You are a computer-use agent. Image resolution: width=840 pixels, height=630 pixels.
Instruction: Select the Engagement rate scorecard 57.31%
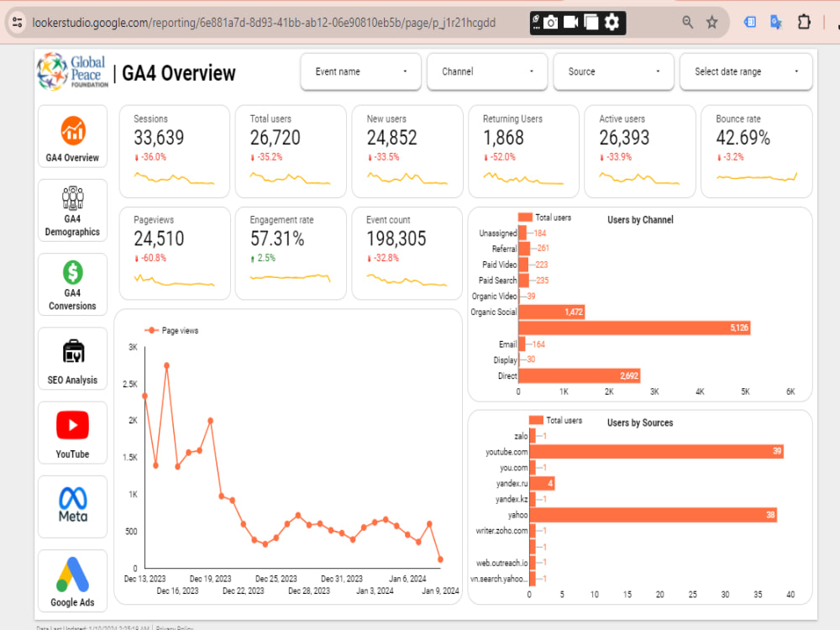[x=291, y=253]
